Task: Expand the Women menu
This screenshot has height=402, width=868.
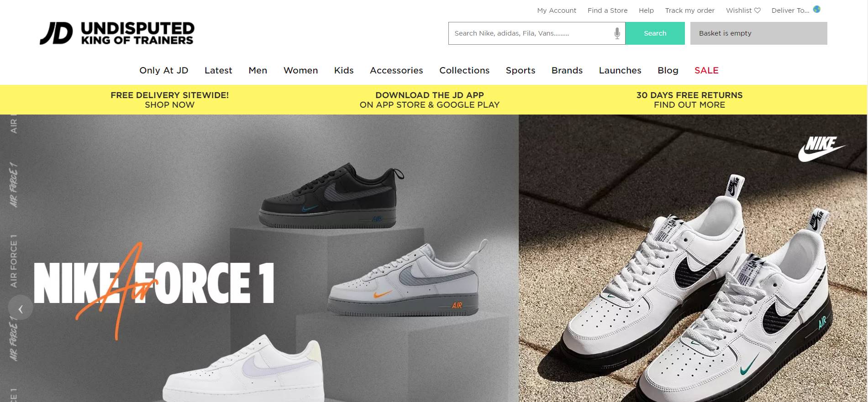Action: coord(300,70)
